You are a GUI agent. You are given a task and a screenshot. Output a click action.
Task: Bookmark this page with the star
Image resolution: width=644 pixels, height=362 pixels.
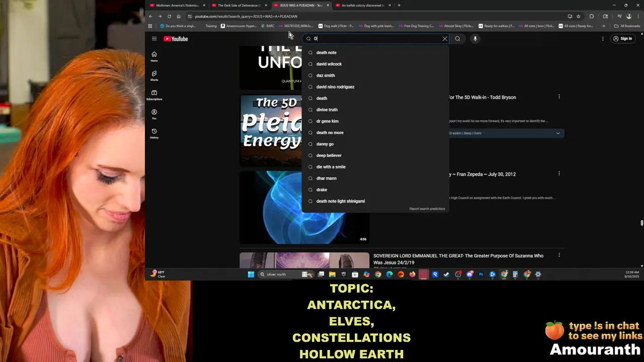point(579,16)
